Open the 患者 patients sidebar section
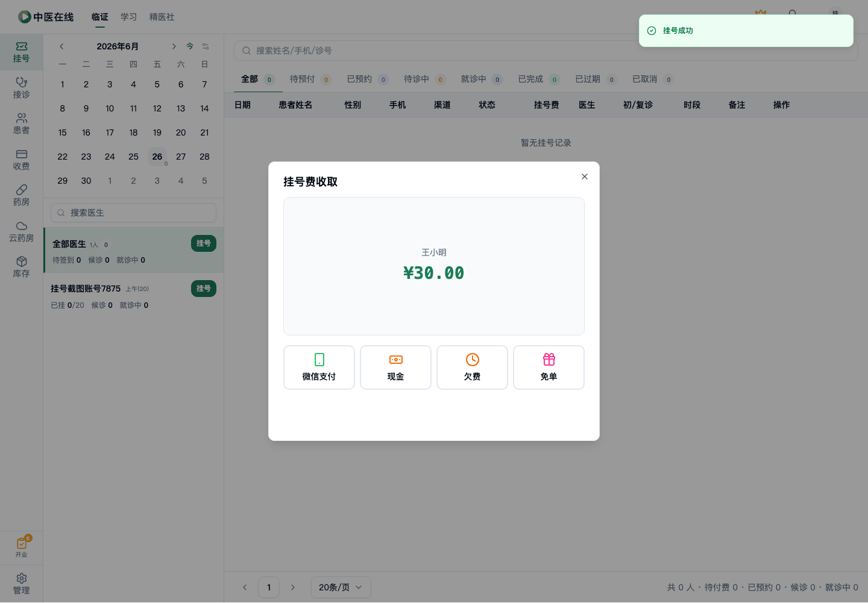 (x=21, y=124)
